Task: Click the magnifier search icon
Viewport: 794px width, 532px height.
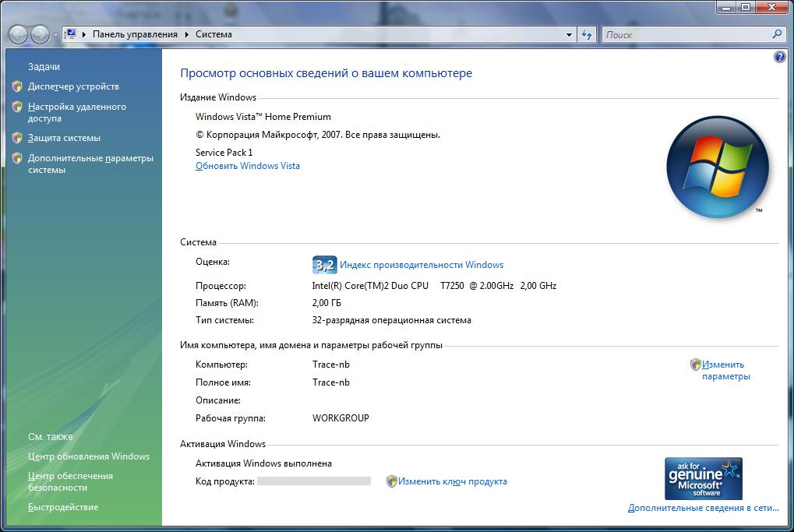Action: point(778,34)
